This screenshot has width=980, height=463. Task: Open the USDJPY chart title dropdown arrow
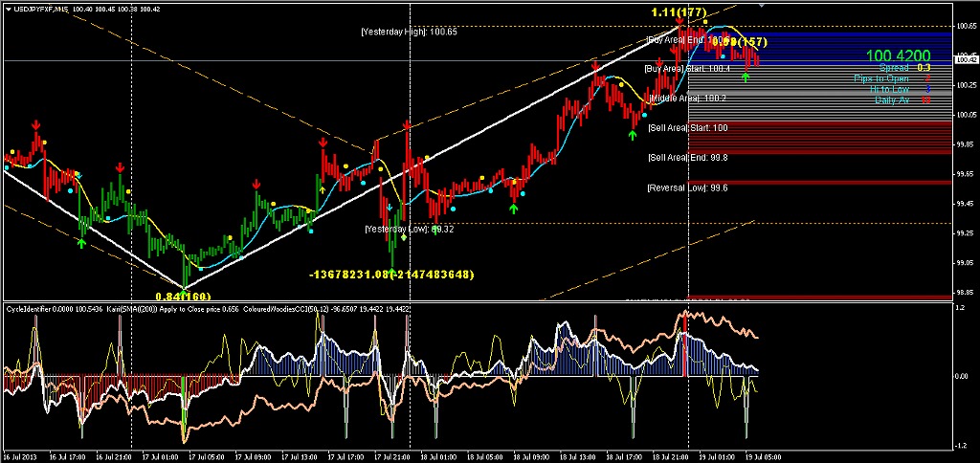pos(8,8)
